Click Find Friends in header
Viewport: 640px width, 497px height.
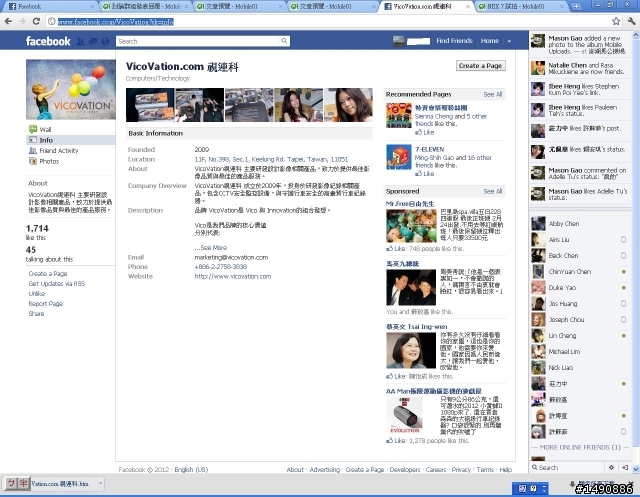pos(454,41)
